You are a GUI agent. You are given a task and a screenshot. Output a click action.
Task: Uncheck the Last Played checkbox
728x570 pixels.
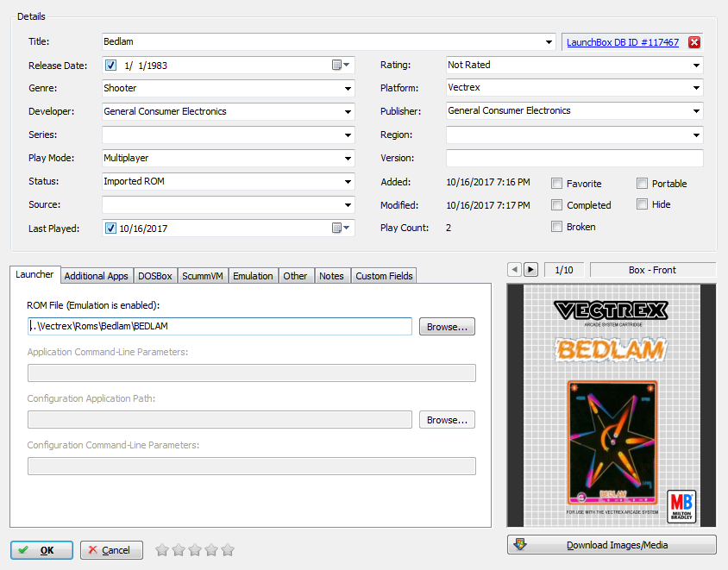(110, 228)
